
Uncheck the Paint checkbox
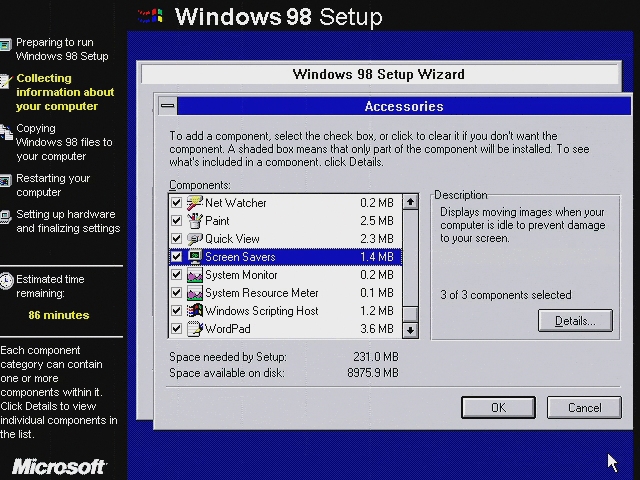(176, 221)
